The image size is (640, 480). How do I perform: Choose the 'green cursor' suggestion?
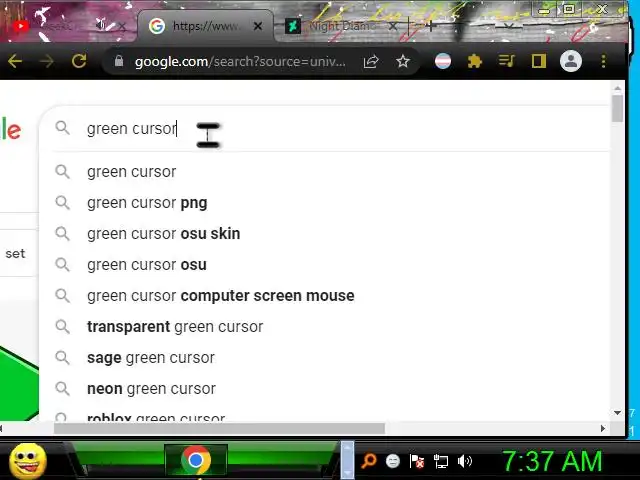pyautogui.click(x=324, y=171)
